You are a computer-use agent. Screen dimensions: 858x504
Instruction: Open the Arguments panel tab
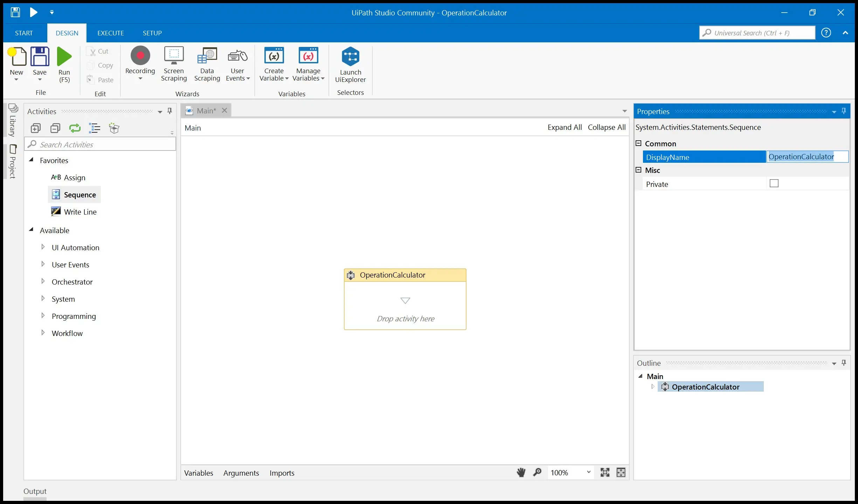coord(241,473)
